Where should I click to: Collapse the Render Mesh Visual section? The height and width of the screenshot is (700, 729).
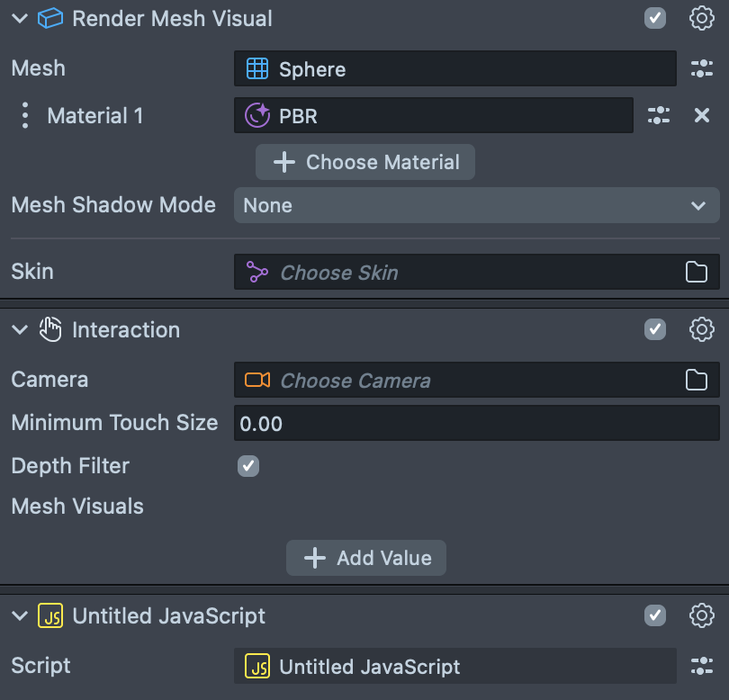[20, 18]
